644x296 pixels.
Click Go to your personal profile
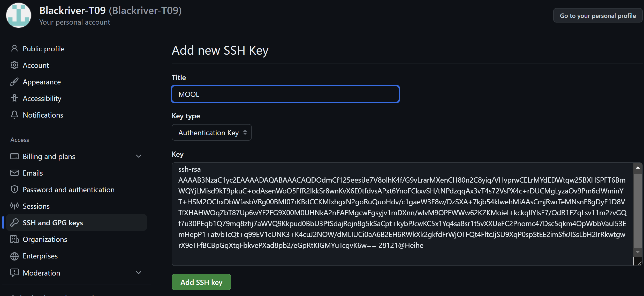click(x=597, y=16)
